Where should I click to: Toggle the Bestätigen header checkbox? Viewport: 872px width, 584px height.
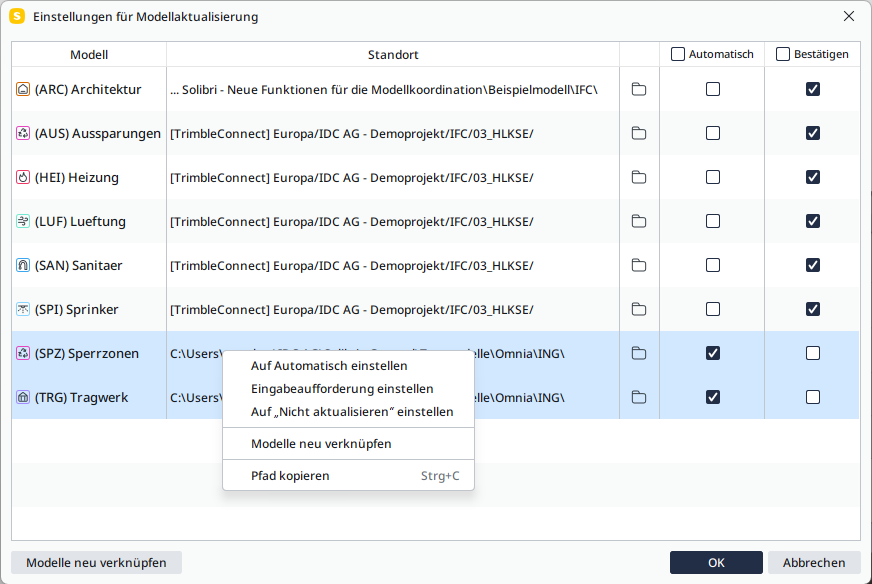point(782,54)
